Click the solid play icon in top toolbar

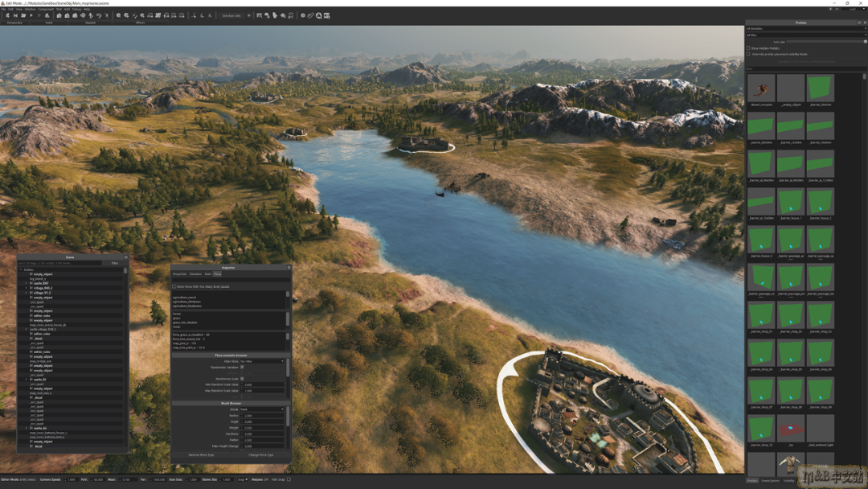[31, 15]
